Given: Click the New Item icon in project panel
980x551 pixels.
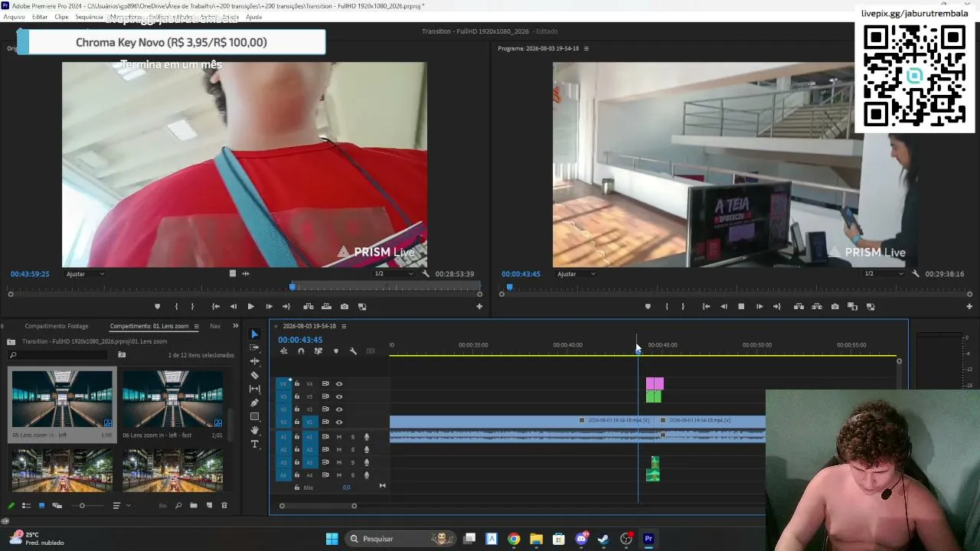Looking at the screenshot, I should pyautogui.click(x=209, y=505).
